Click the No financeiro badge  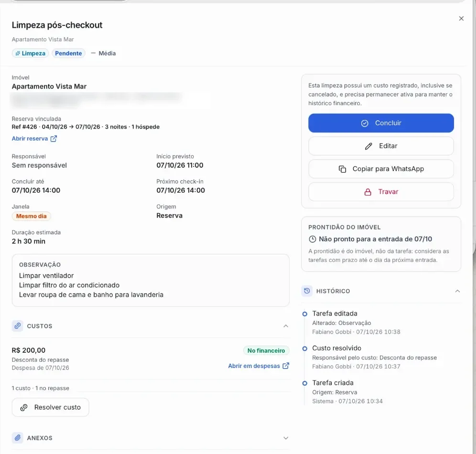click(x=266, y=350)
